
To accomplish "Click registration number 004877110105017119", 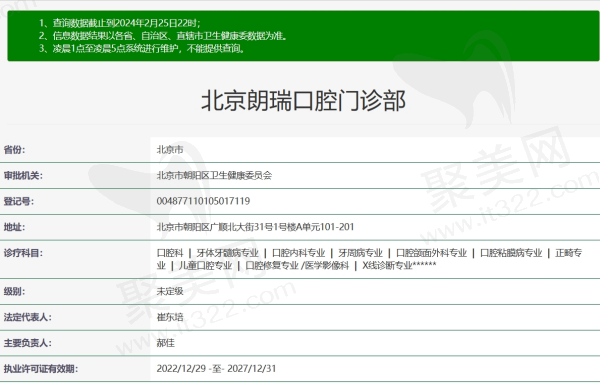I will (x=203, y=201).
